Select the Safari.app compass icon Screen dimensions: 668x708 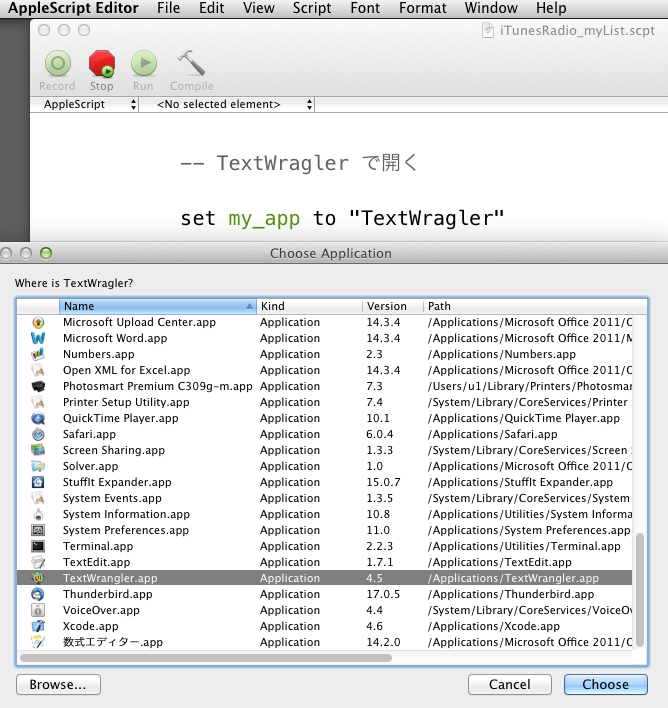38,434
